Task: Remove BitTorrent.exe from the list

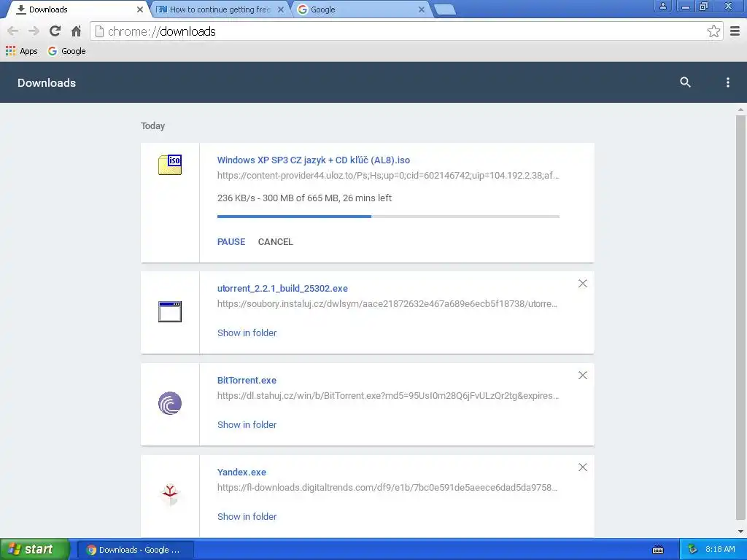Action: tap(582, 376)
